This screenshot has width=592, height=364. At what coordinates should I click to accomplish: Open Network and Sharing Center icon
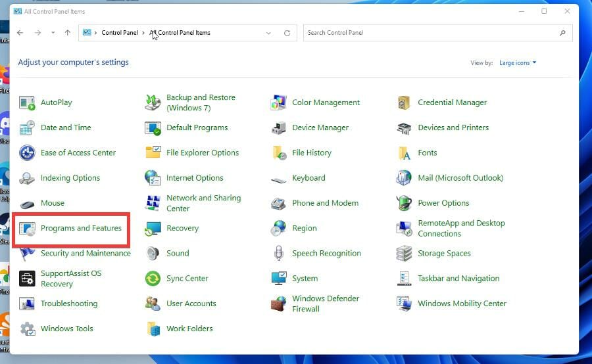(153, 203)
